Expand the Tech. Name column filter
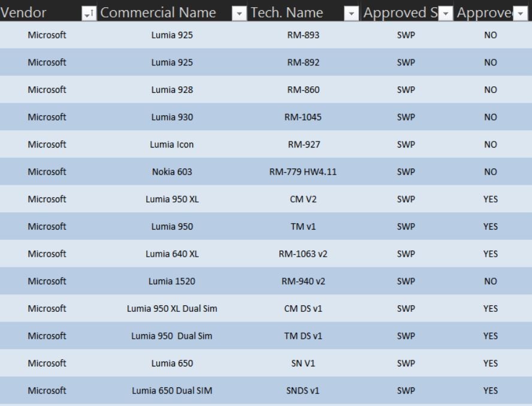The image size is (532, 406). pos(352,14)
